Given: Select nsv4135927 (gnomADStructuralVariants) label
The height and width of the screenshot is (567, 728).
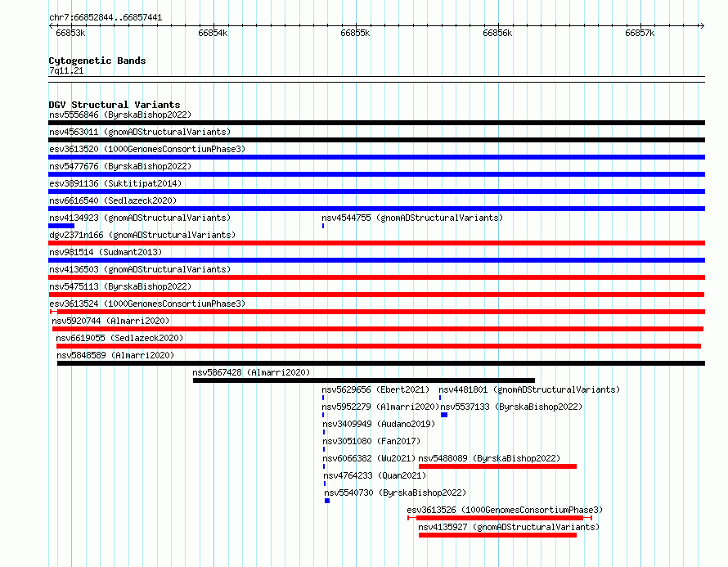Looking at the screenshot, I should tap(509, 527).
